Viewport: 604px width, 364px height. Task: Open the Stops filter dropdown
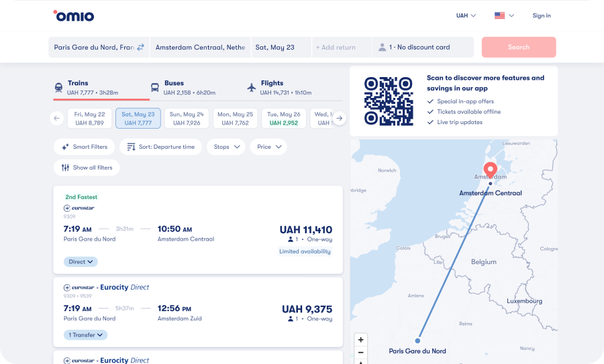coord(227,147)
